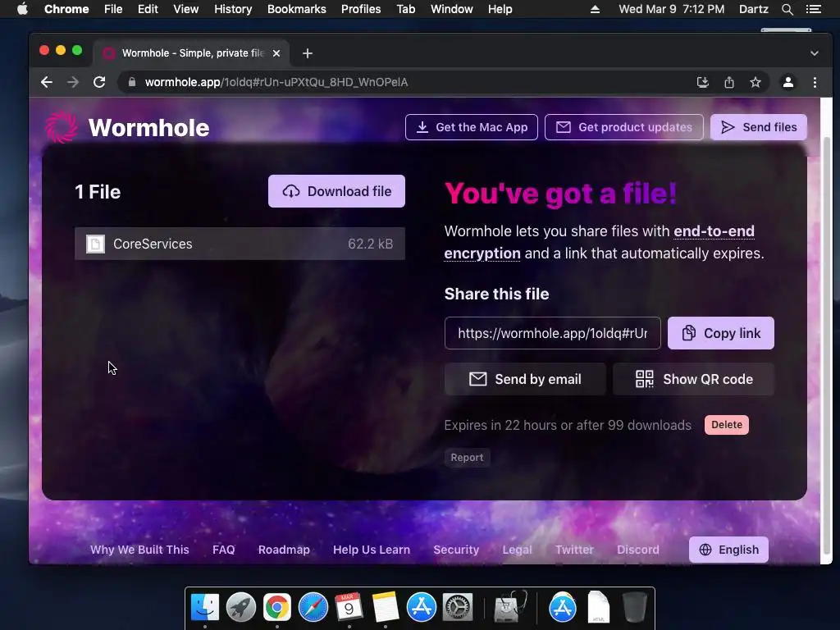The image size is (840, 630).
Task: Open Chrome's three-dot menu
Action: [815, 82]
